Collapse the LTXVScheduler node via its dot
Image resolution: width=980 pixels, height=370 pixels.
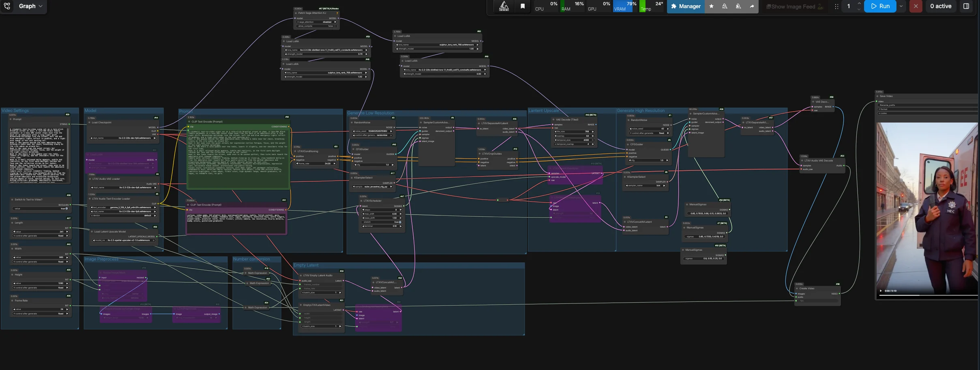[361, 201]
